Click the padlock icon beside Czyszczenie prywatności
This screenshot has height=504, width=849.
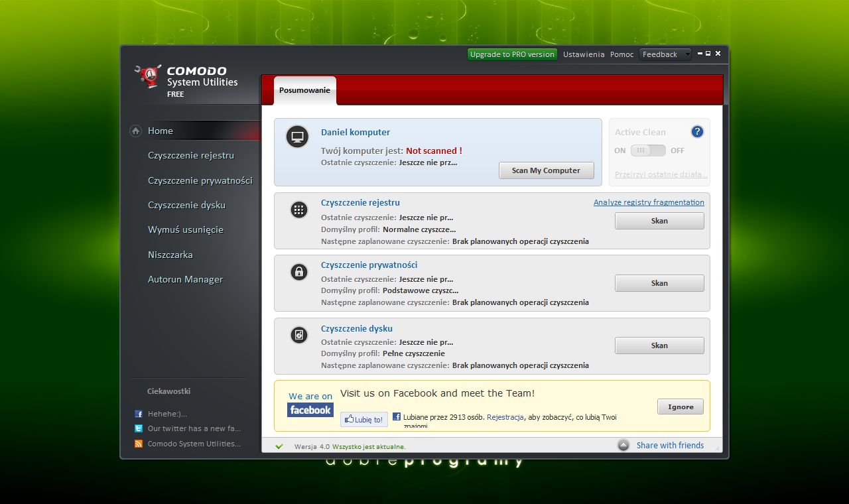tap(298, 272)
